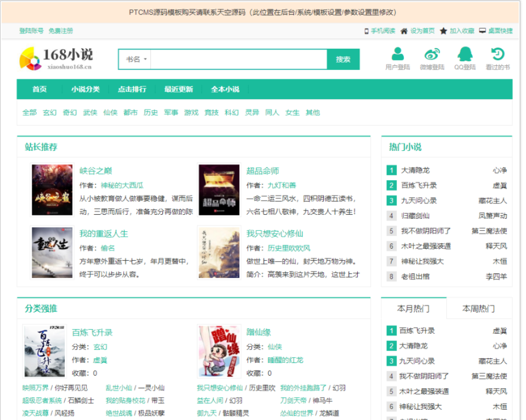Switch to the 本周热门 tab
The image size is (526, 420).
tap(478, 309)
